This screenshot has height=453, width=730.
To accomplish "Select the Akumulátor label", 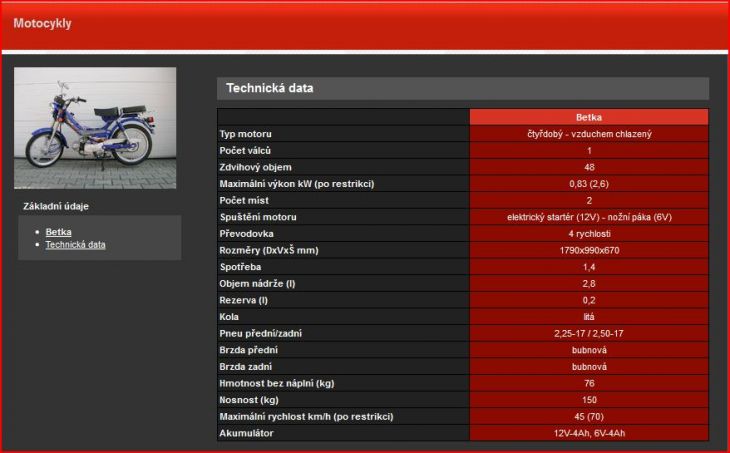I will pyautogui.click(x=246, y=433).
